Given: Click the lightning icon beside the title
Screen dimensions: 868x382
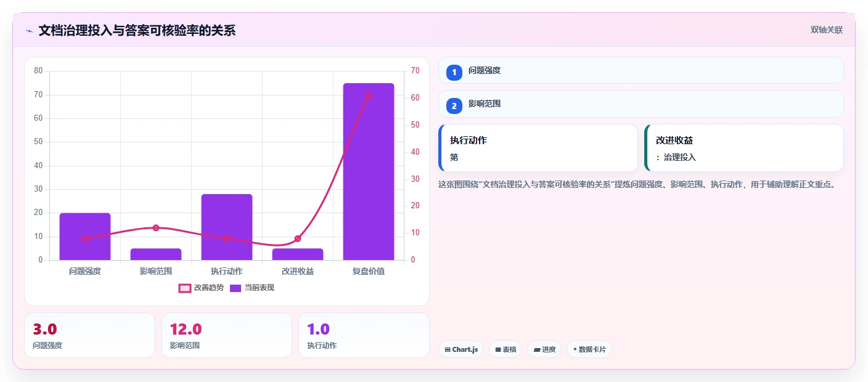Looking at the screenshot, I should 29,30.
